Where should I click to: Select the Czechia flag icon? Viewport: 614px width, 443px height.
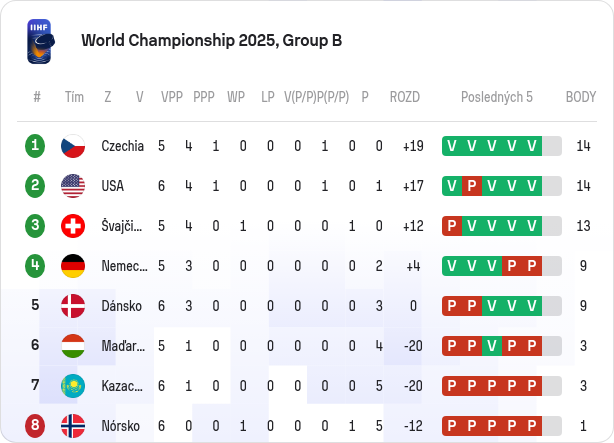[73, 146]
